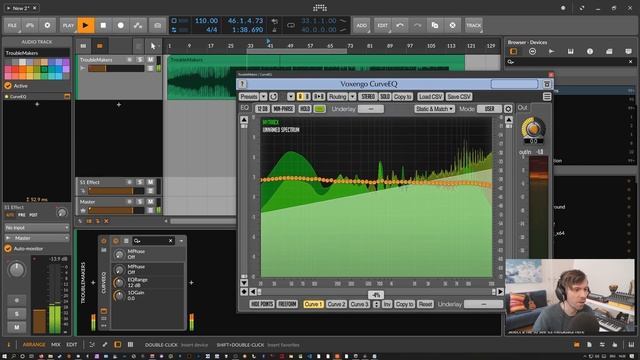
Task: Toggle the Auto-monitor checkbox
Action: [x=8, y=249]
